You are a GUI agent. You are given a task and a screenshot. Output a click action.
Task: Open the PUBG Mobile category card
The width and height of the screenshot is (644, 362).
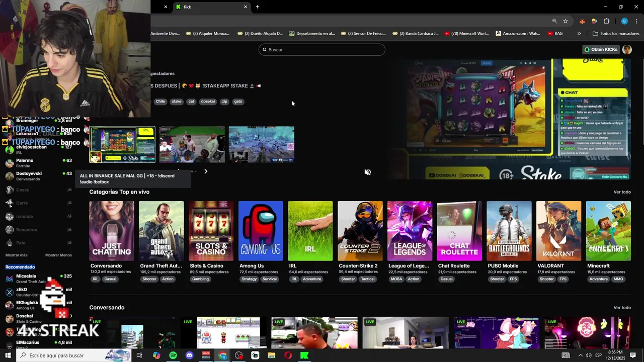point(509,231)
